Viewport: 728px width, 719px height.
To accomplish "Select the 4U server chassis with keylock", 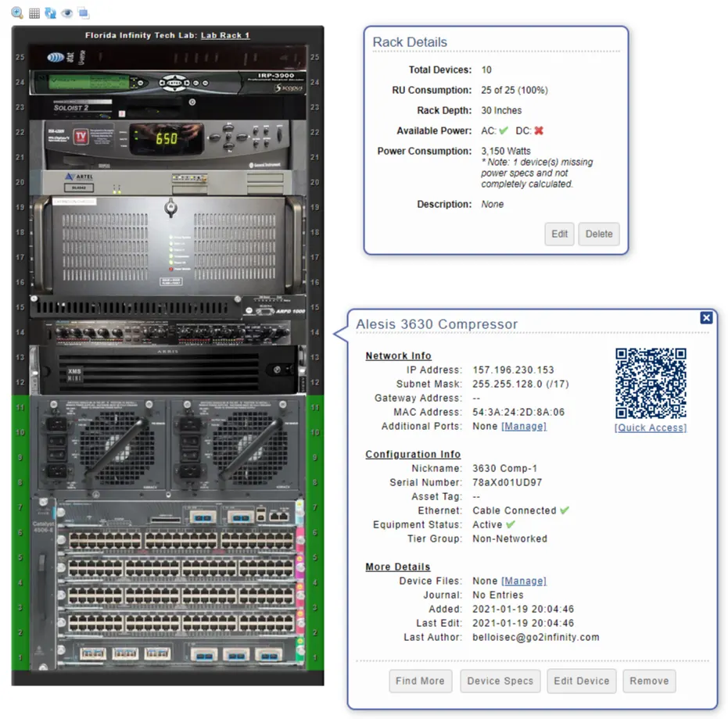I will [x=167, y=245].
